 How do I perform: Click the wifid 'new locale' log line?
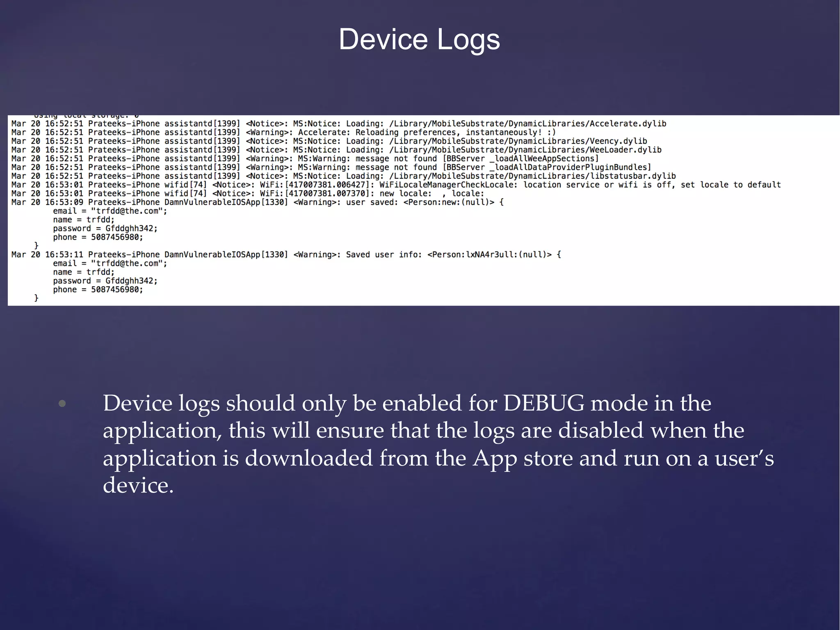[248, 194]
